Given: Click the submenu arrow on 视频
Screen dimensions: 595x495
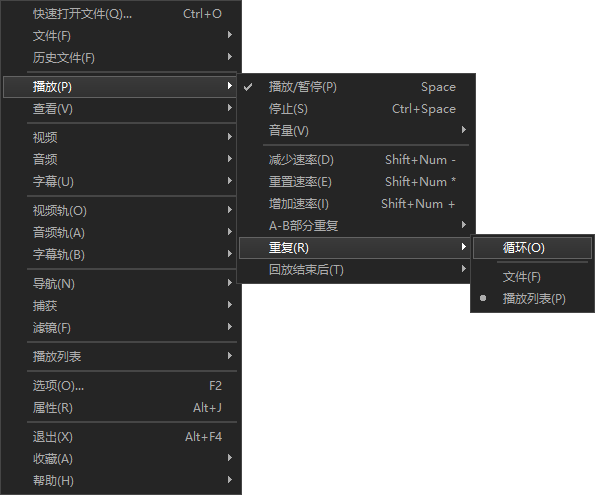Looking at the screenshot, I should (x=230, y=136).
